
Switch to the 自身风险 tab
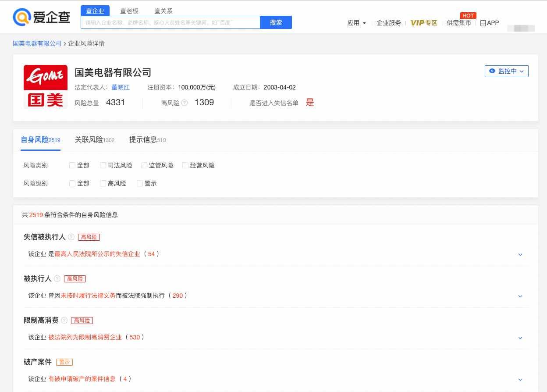(40, 140)
